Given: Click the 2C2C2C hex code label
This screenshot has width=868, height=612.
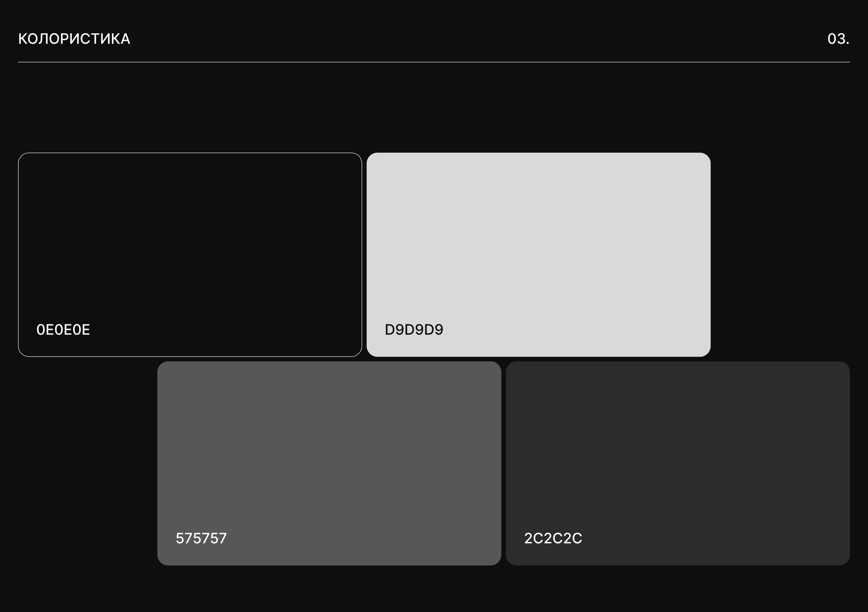Looking at the screenshot, I should 553,538.
